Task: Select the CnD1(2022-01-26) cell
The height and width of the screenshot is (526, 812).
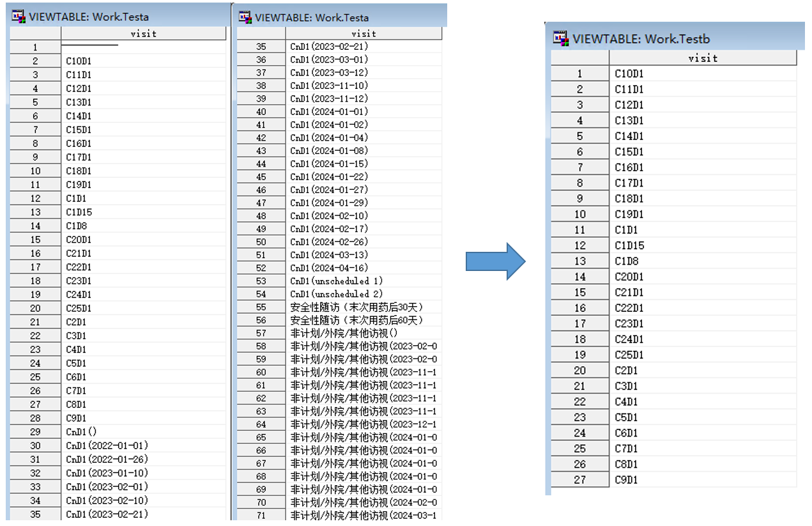Action: pyautogui.click(x=144, y=460)
